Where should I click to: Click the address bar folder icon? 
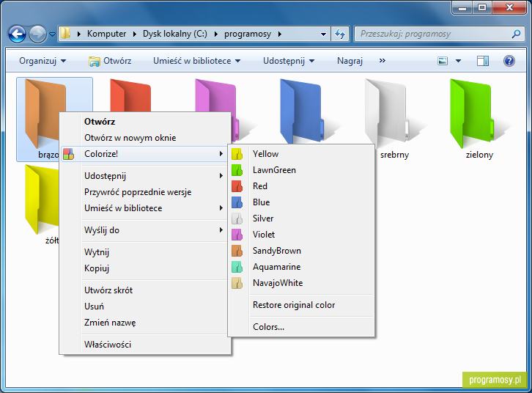65,34
